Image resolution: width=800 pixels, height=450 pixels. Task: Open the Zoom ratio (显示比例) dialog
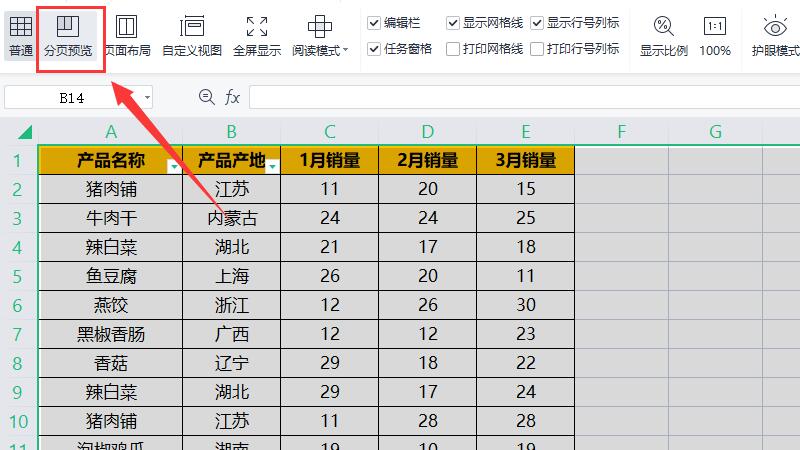point(663,35)
